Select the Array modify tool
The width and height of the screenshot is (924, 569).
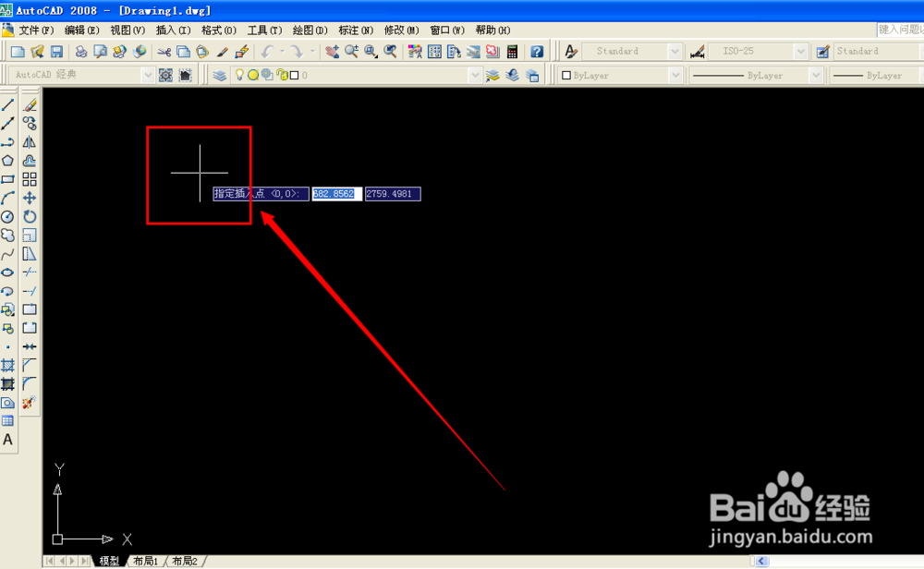(x=30, y=179)
